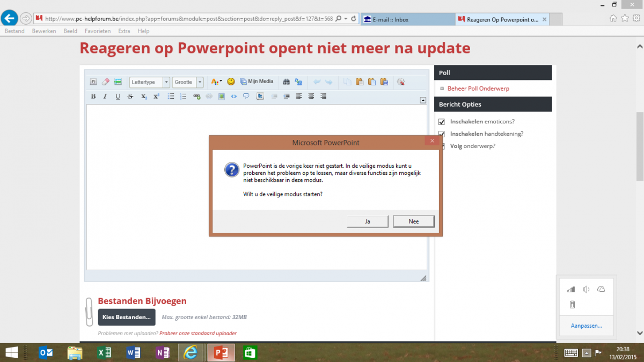This screenshot has height=362, width=644.
Task: Click the OneDrive cloud tray icon
Action: point(601,290)
